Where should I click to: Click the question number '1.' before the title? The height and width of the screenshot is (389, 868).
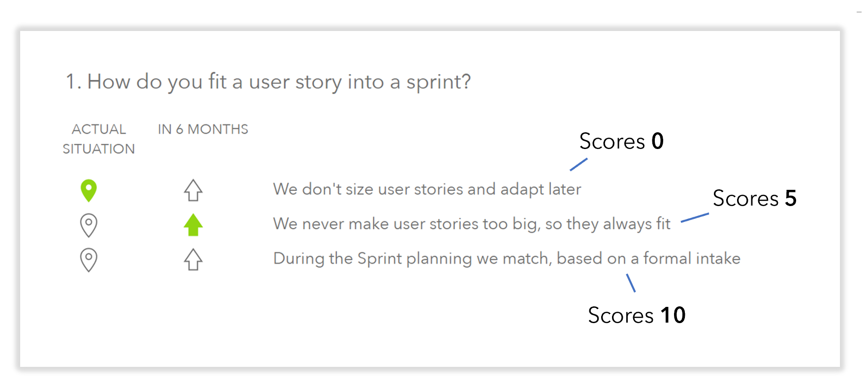click(x=73, y=82)
